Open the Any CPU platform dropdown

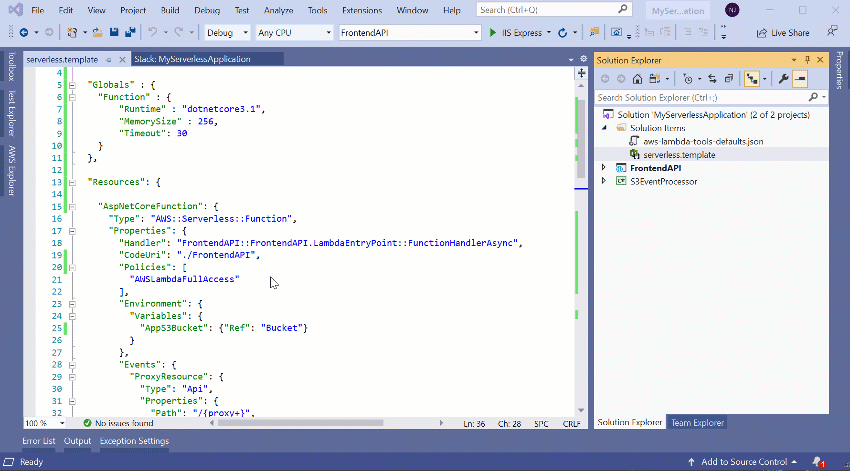(x=293, y=32)
